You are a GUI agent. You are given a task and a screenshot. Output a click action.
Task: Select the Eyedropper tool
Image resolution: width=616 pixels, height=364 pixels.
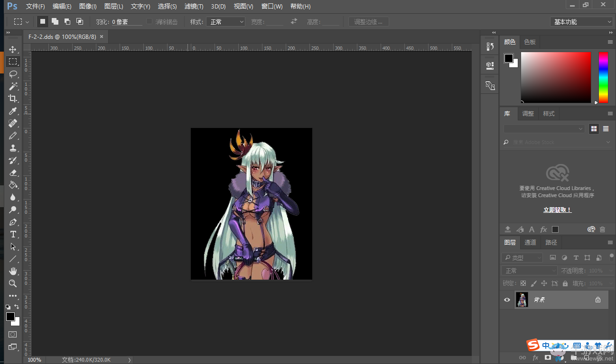point(13,111)
